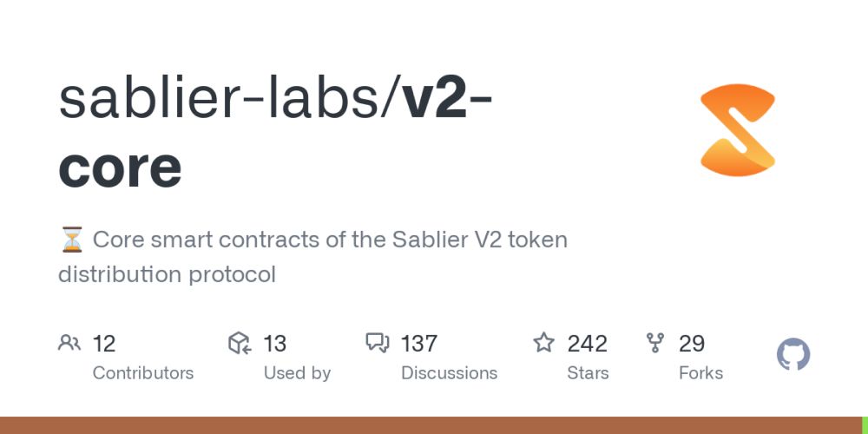Click the stars icon
The image size is (868, 434).
coord(544,343)
